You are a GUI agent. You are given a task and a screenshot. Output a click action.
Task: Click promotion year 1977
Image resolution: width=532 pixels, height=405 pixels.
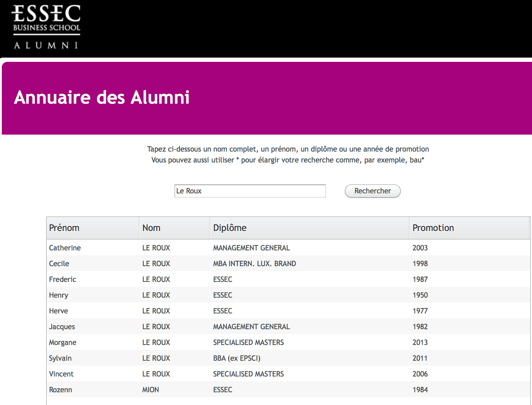(x=420, y=311)
